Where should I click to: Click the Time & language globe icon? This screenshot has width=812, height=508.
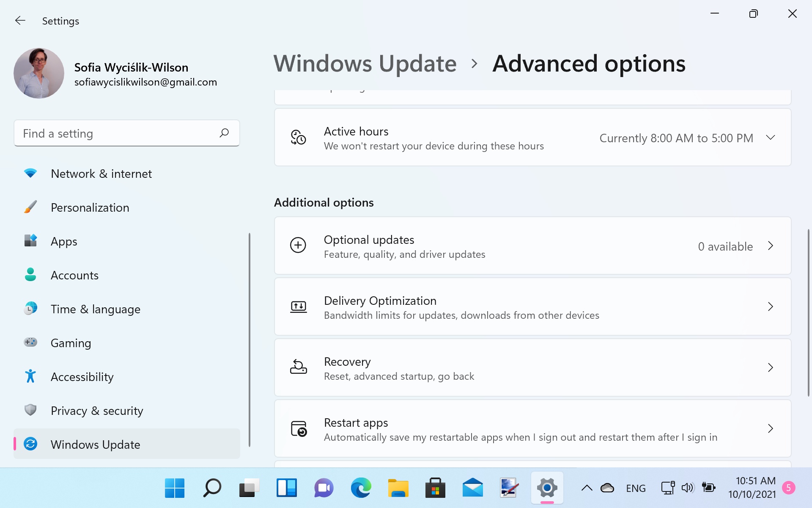click(30, 309)
